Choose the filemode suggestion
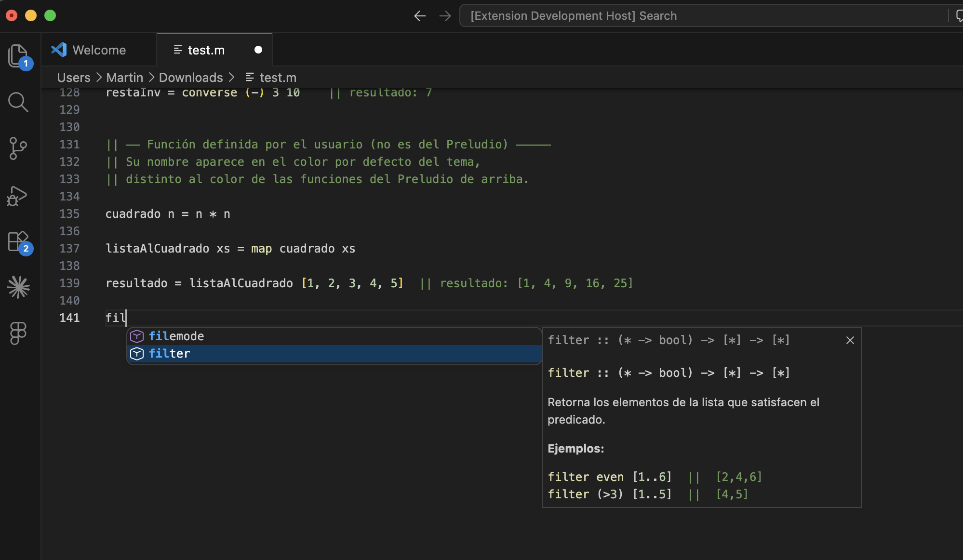Screen dimensions: 963x560 coord(334,336)
